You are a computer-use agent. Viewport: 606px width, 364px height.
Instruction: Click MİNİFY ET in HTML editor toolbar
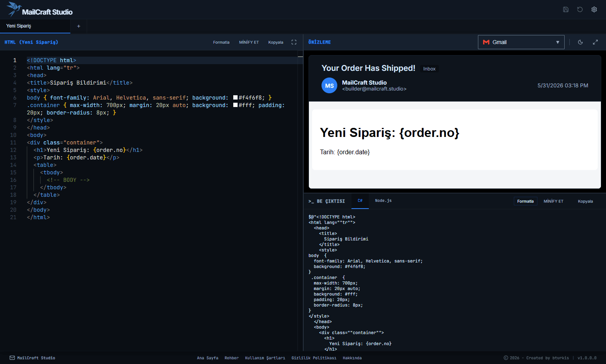coord(249,42)
